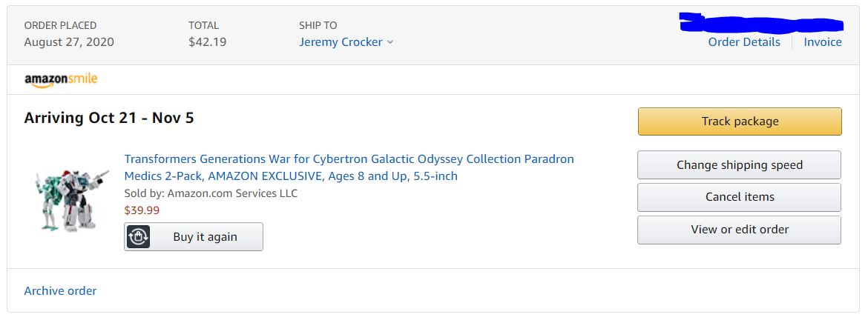Viewport: 868px width, 320px height.
Task: Click the Jeremy Crocker ship-to name
Action: 341,42
